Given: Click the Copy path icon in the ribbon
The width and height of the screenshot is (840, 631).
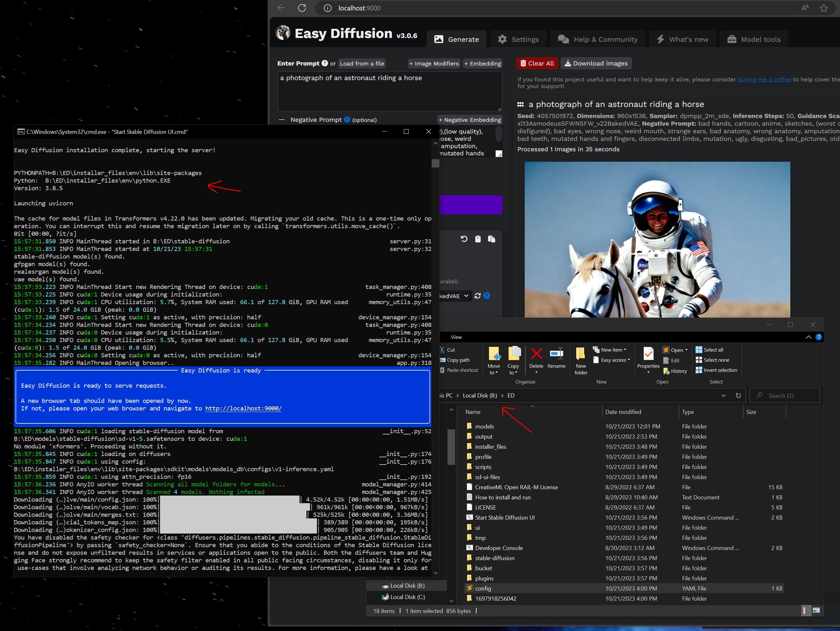Looking at the screenshot, I should [x=443, y=360].
